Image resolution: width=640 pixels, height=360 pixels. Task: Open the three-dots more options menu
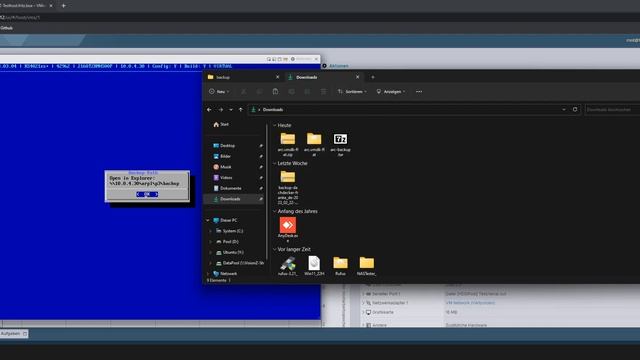tap(419, 92)
